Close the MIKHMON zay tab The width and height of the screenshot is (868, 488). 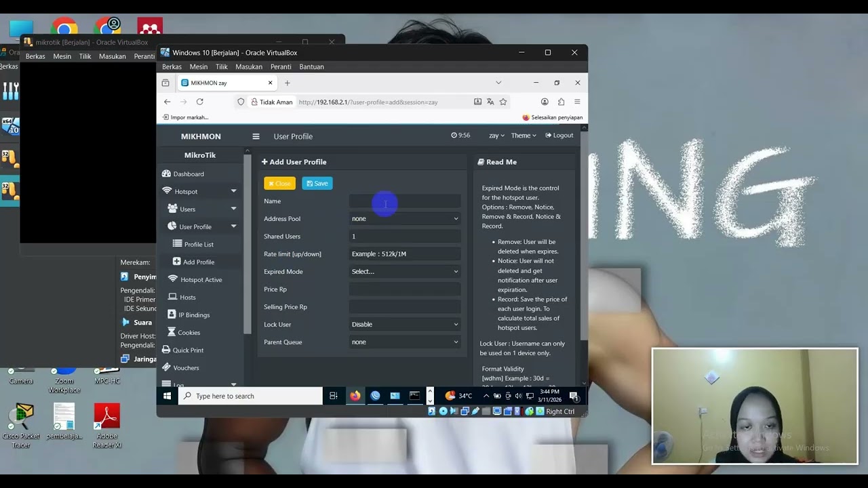point(270,83)
